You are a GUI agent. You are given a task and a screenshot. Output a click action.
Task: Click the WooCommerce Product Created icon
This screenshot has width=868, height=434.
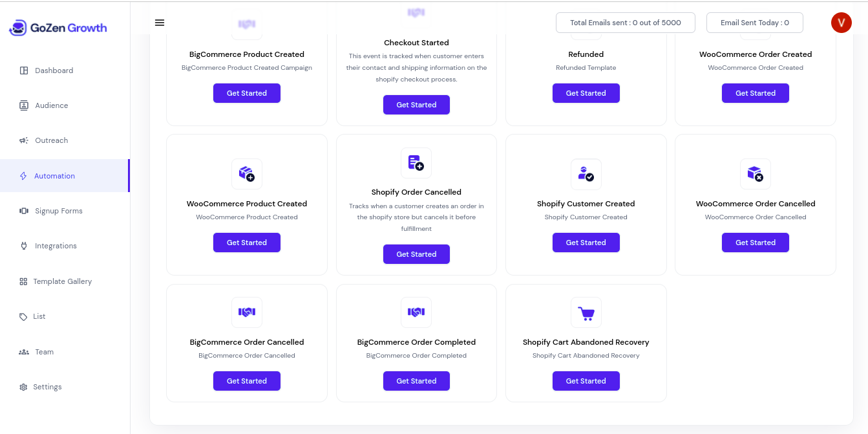247,174
